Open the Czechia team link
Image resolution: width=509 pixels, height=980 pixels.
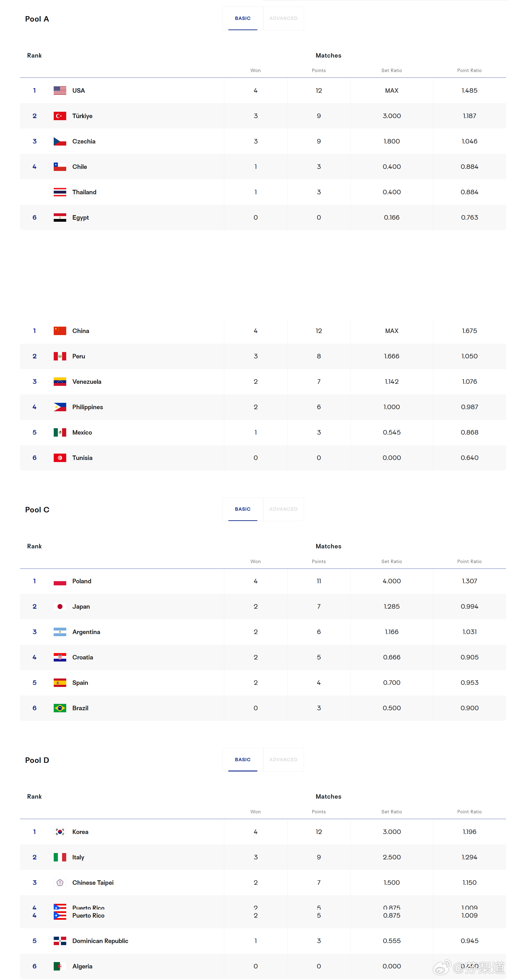tap(84, 141)
